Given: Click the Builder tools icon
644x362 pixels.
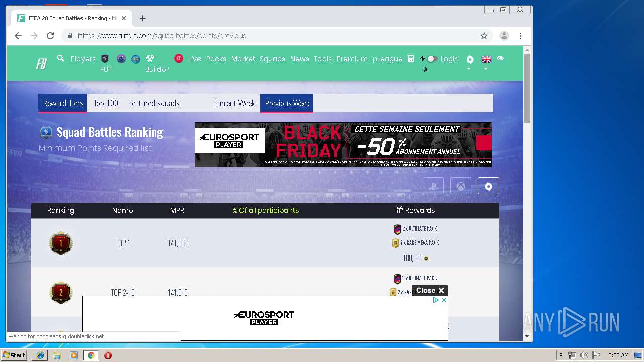Looking at the screenshot, I should pyautogui.click(x=150, y=58).
